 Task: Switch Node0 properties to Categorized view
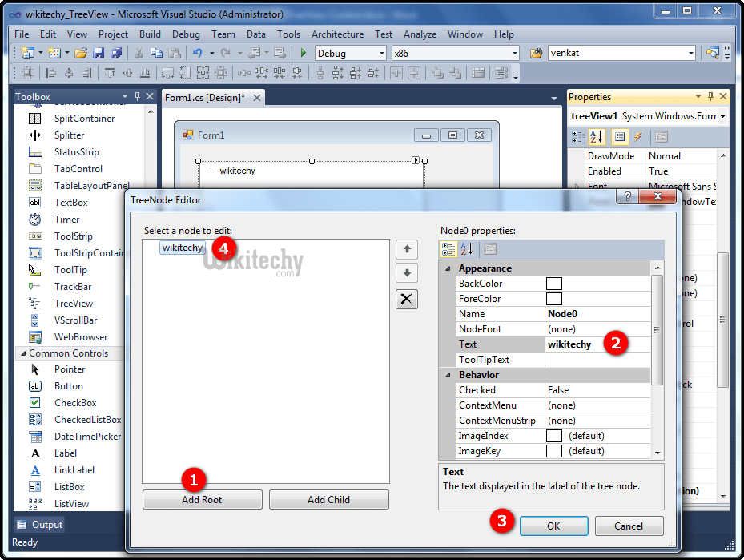(448, 248)
